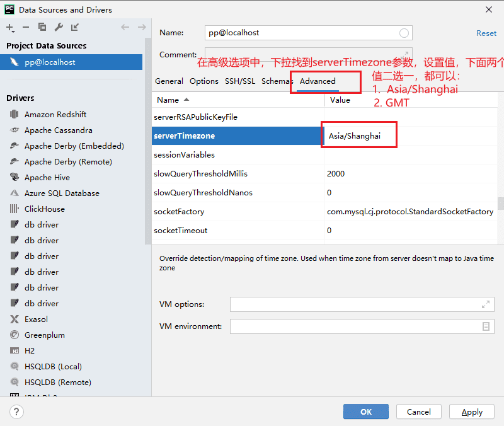Select the socketFactory property row

[x=238, y=212]
